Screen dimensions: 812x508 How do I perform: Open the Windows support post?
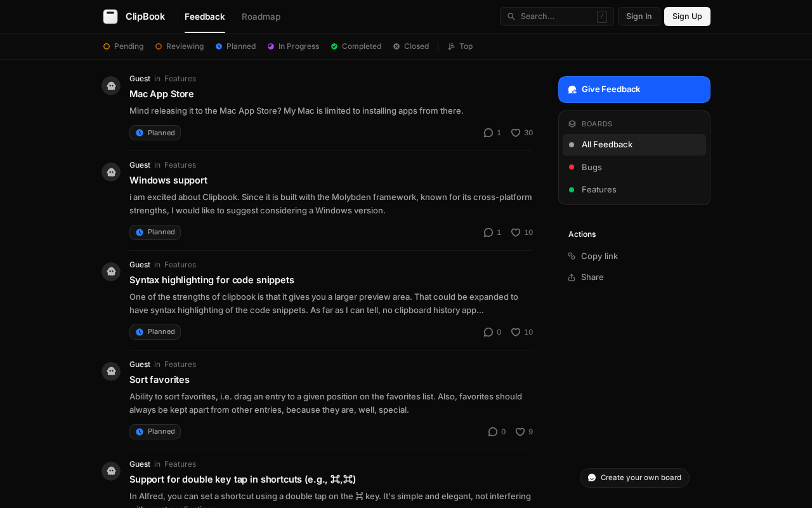point(168,180)
